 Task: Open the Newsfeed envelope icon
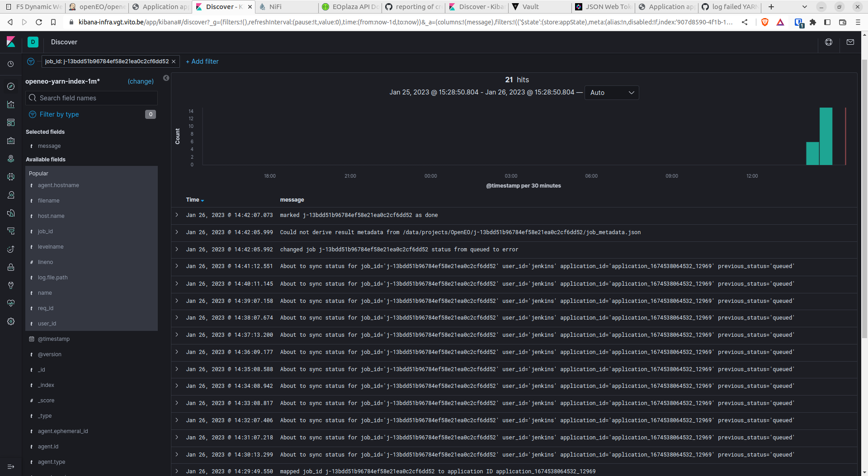[x=850, y=42]
